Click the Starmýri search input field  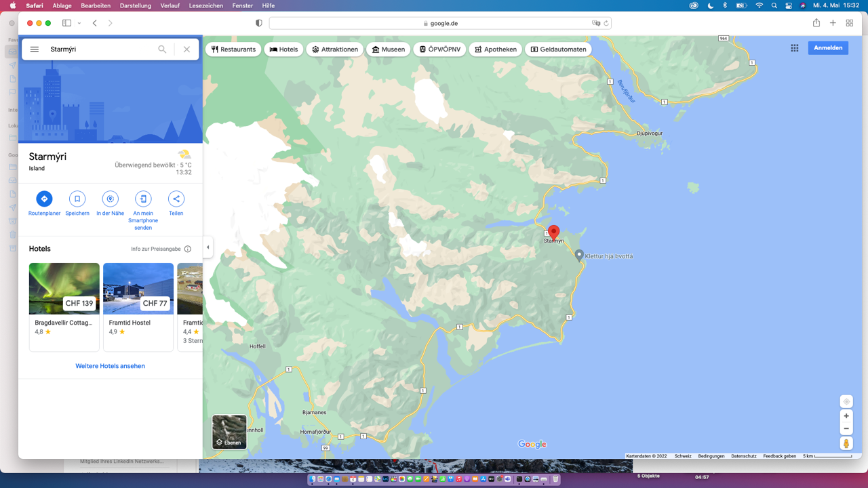pos(100,49)
